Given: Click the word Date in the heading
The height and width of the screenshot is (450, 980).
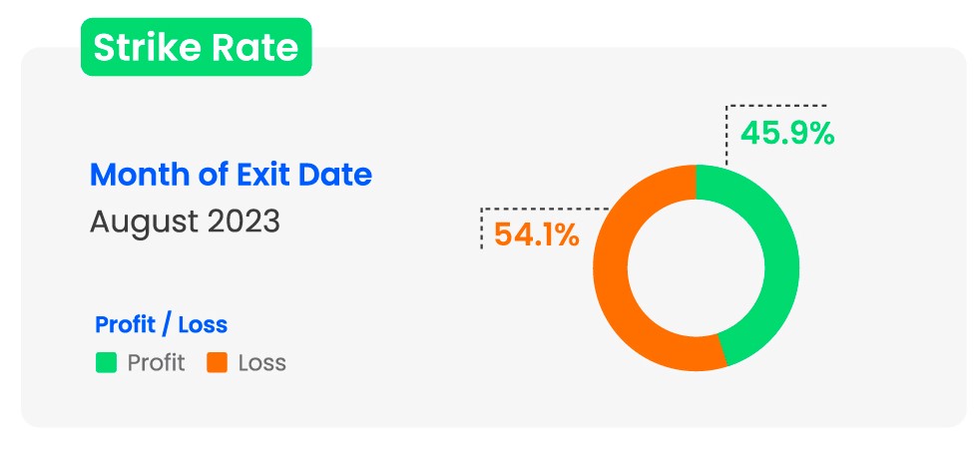Looking at the screenshot, I should pos(339,175).
